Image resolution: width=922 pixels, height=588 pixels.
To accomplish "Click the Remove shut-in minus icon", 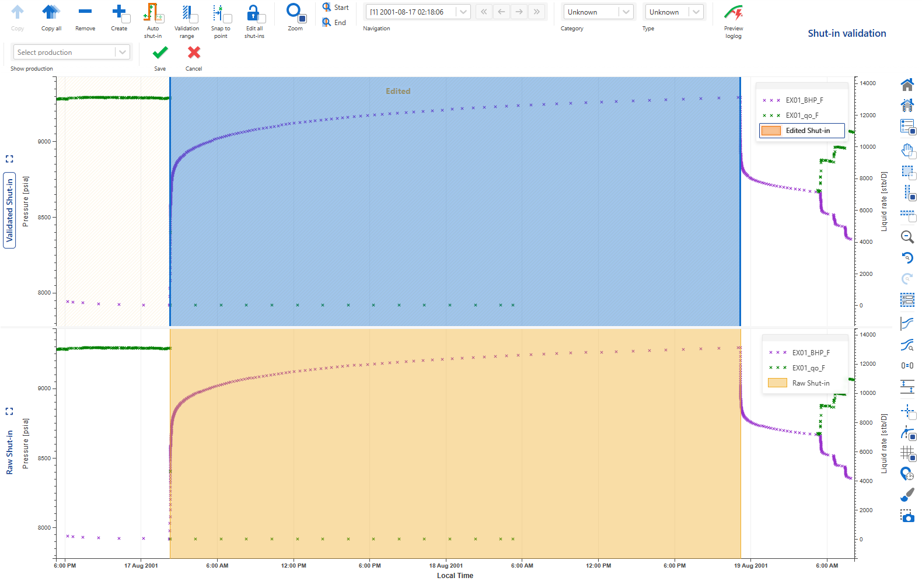I will coord(85,13).
